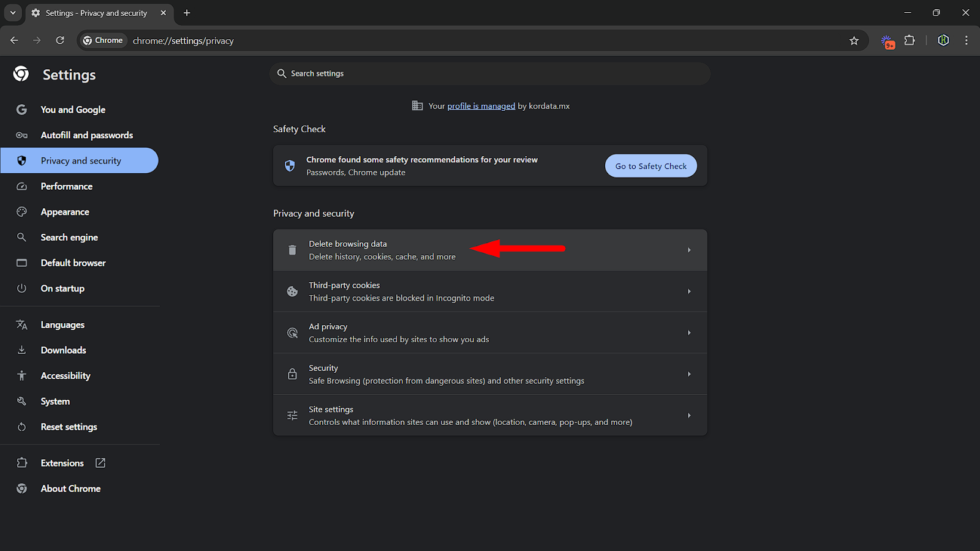The height and width of the screenshot is (551, 980).
Task: Open a new tab with plus button
Action: tap(187, 13)
